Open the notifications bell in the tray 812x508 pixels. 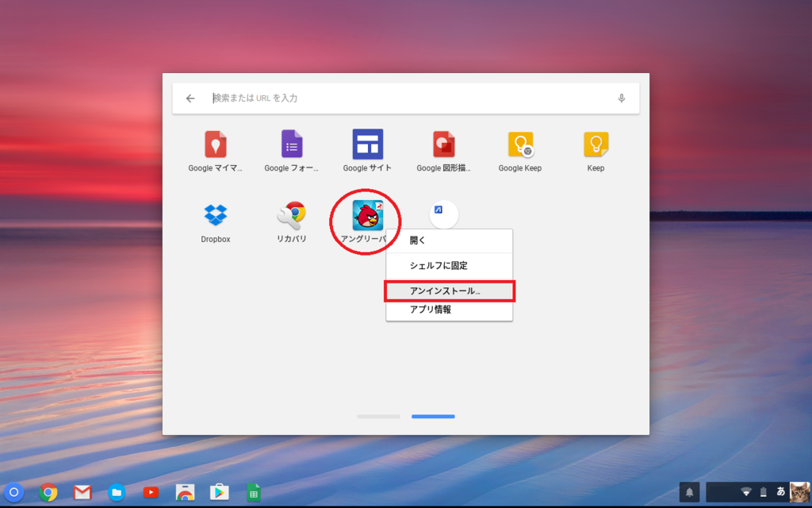click(x=689, y=492)
